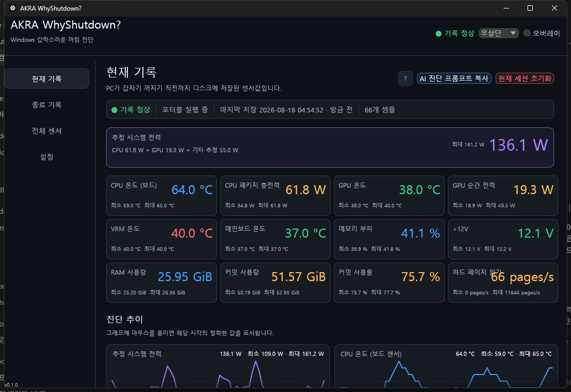Click the 최소 0 pages/s 최대 11644 pages/s text
Screen dimensions: 571x392
point(496,293)
